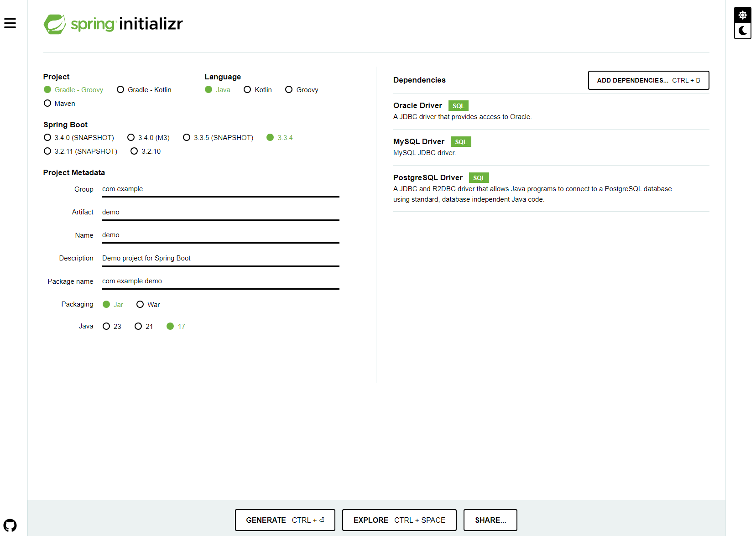756x536 pixels.
Task: Click the Language section heading
Action: [x=223, y=77]
